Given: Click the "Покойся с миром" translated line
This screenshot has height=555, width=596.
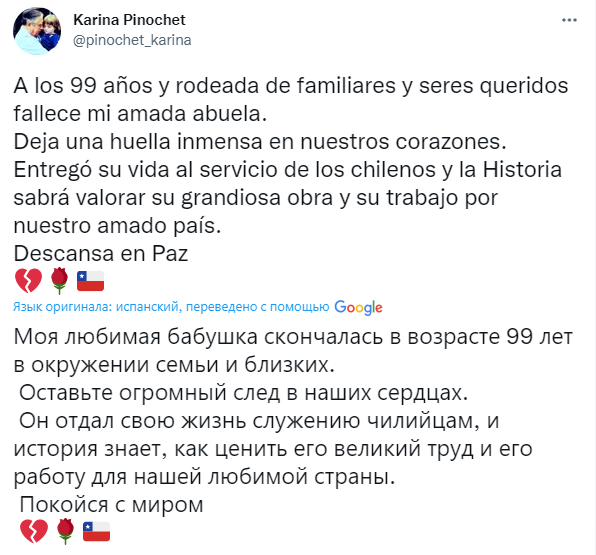Looking at the screenshot, I should click(111, 505).
